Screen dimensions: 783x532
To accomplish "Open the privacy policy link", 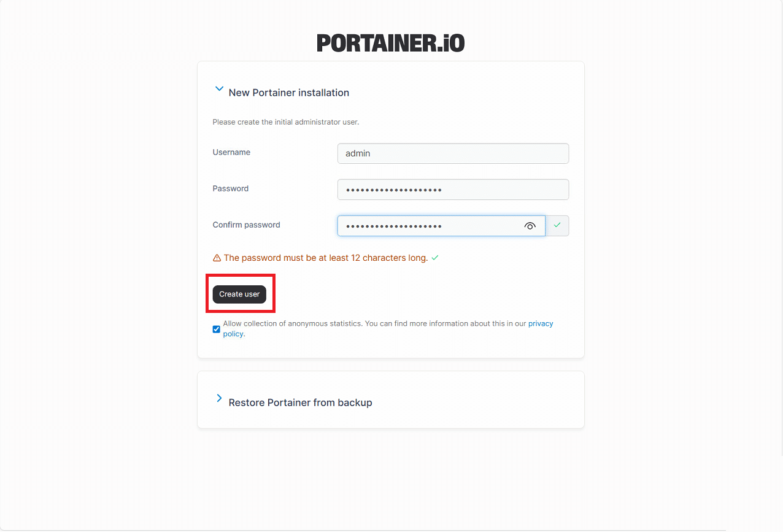I will click(x=540, y=323).
